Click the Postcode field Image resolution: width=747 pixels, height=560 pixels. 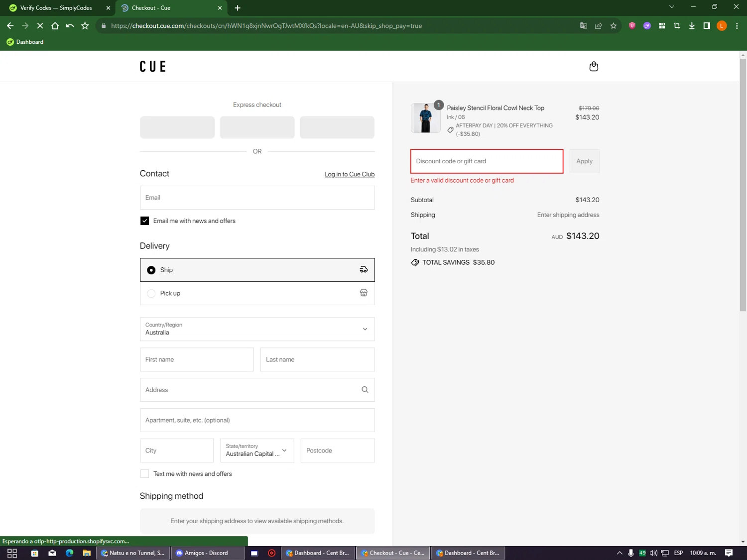pos(338,450)
